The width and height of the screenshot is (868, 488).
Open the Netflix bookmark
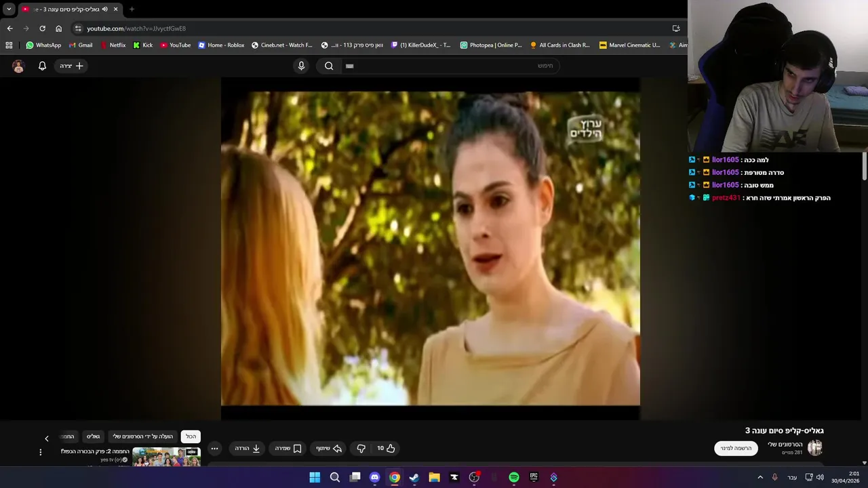[113, 45]
